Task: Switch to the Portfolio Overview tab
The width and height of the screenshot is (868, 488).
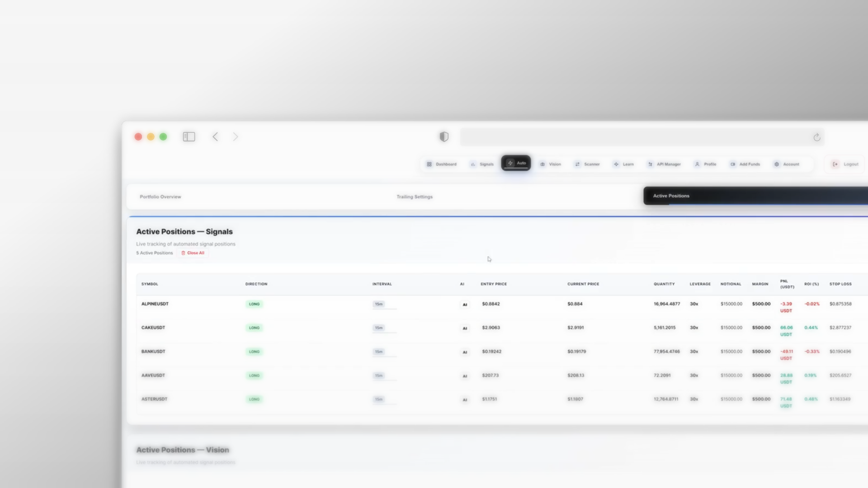Action: point(160,197)
